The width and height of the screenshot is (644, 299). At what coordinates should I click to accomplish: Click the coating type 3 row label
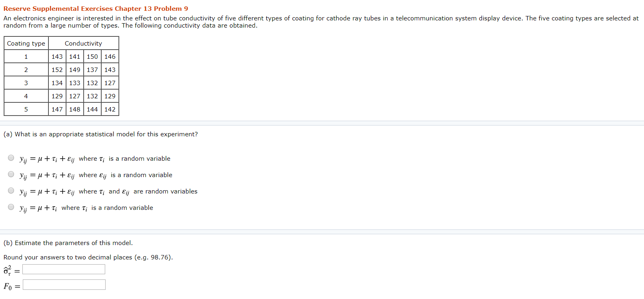click(26, 83)
